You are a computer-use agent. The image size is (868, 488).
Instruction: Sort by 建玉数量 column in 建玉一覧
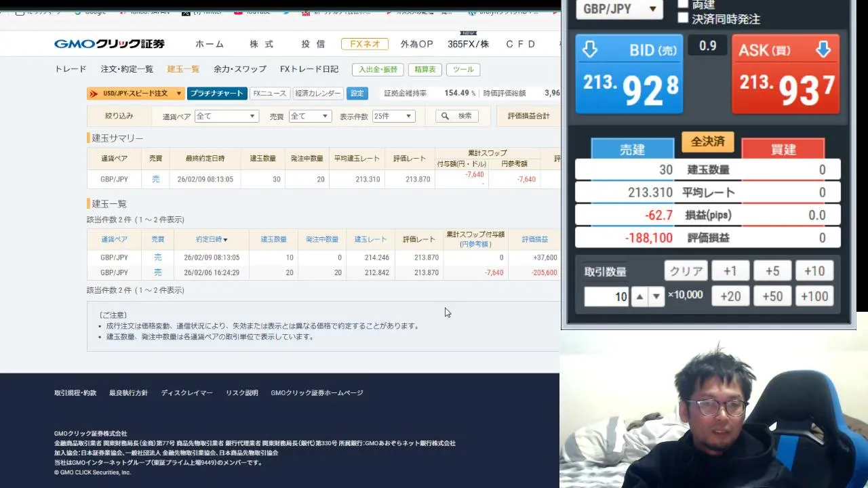[x=273, y=239]
